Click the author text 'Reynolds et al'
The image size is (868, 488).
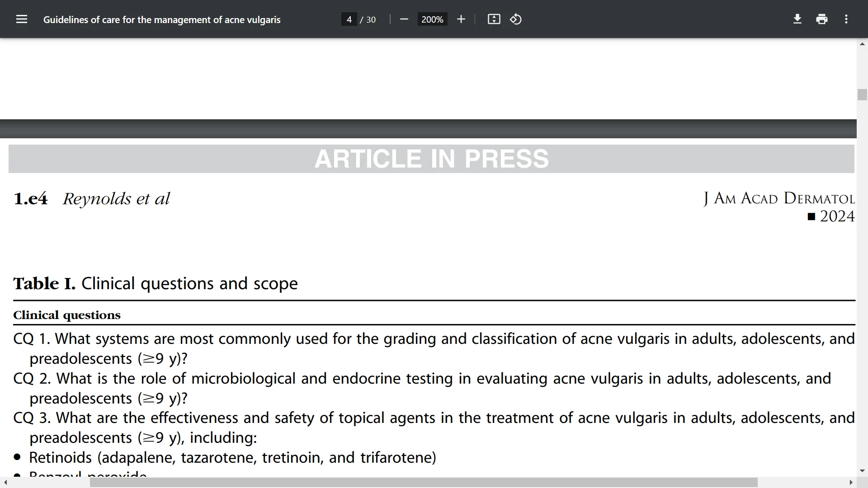(116, 199)
